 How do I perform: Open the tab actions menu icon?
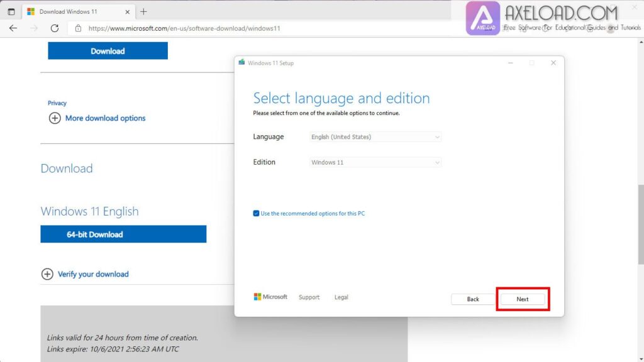(11, 12)
